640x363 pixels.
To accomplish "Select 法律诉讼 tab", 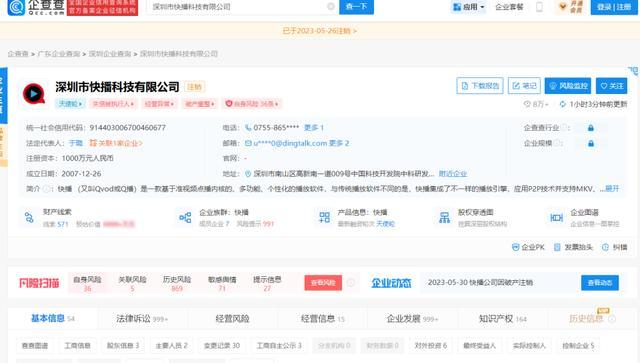I will point(142,318).
